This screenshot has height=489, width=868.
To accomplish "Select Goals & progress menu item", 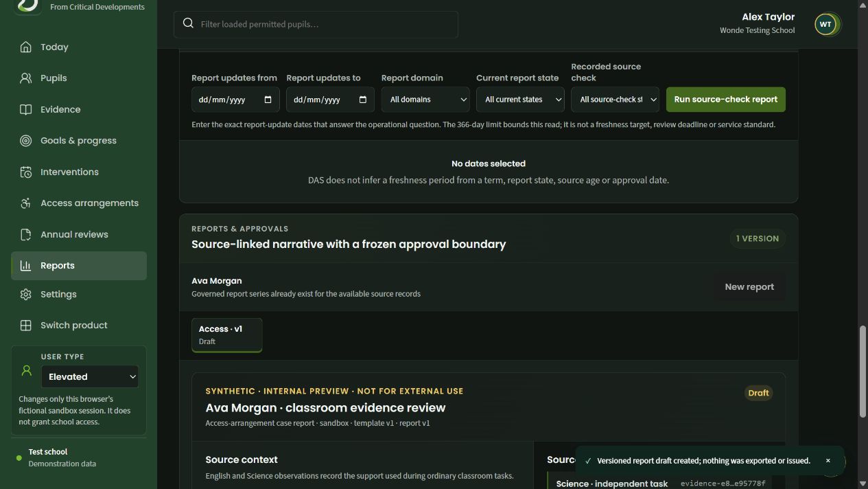I will pyautogui.click(x=79, y=141).
